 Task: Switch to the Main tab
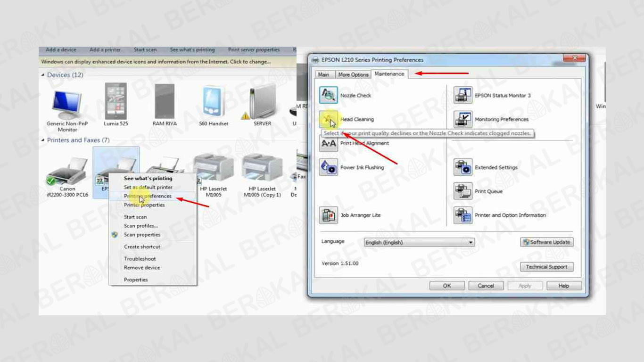tap(323, 74)
